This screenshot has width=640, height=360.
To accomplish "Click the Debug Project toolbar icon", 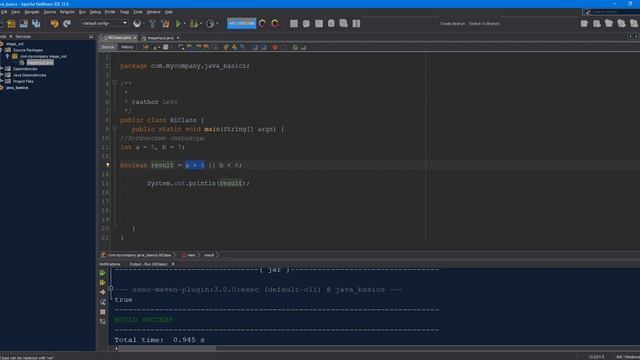I will pyautogui.click(x=194, y=24).
